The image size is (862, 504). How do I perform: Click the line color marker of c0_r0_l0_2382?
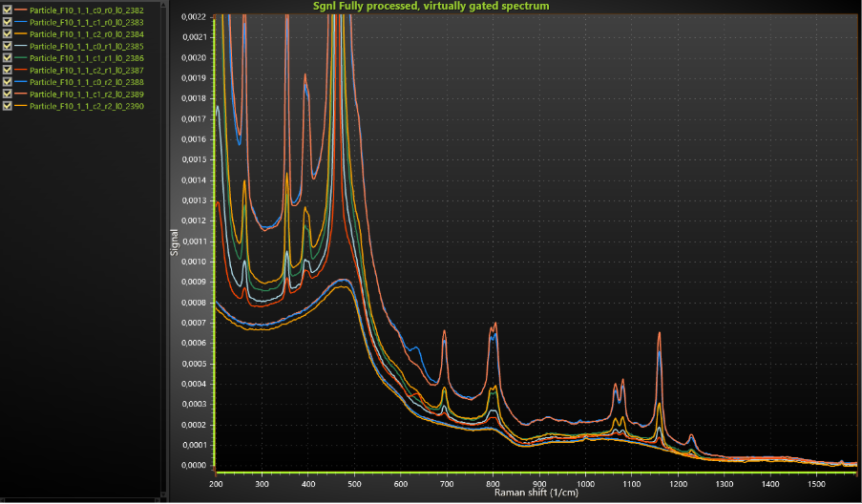(x=20, y=10)
